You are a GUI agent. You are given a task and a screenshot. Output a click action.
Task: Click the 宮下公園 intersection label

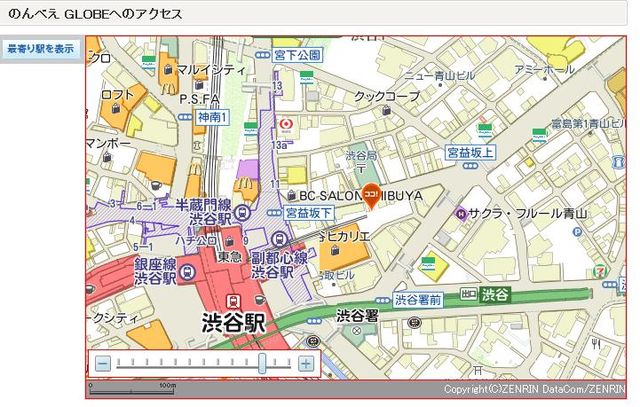click(297, 54)
